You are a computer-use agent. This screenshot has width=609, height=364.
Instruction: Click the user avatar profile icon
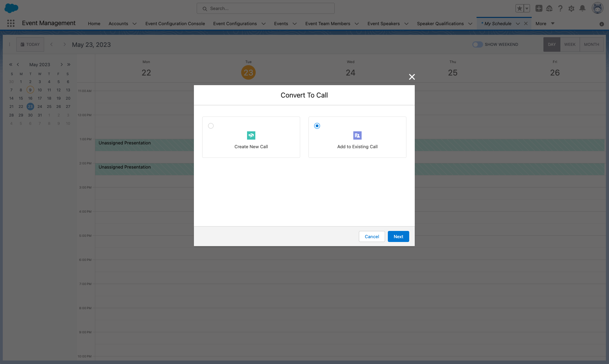pos(597,8)
